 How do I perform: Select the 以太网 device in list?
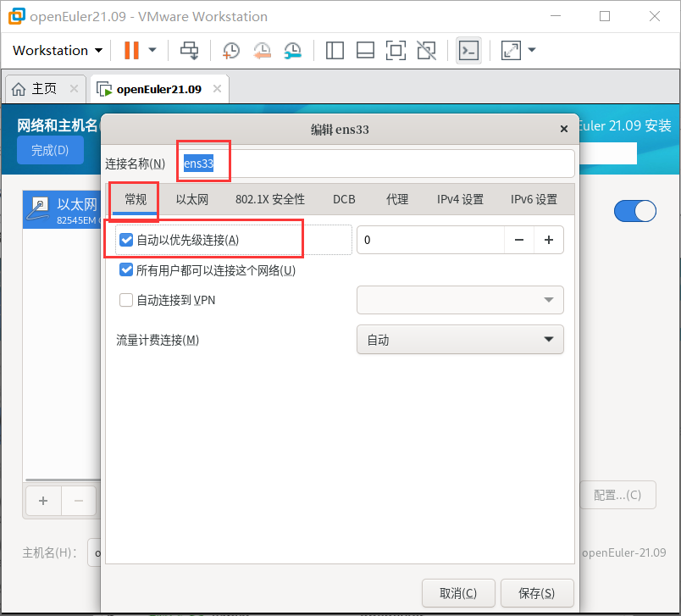pos(62,209)
